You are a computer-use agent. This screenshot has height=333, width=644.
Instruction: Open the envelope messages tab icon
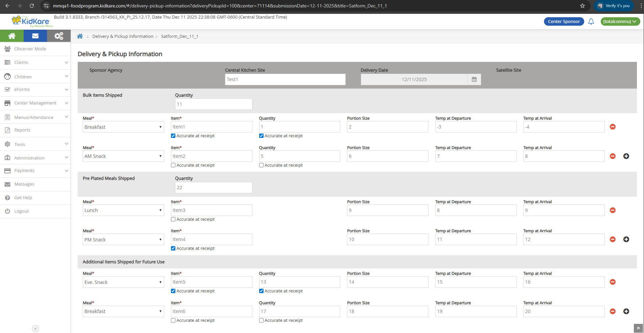point(35,36)
